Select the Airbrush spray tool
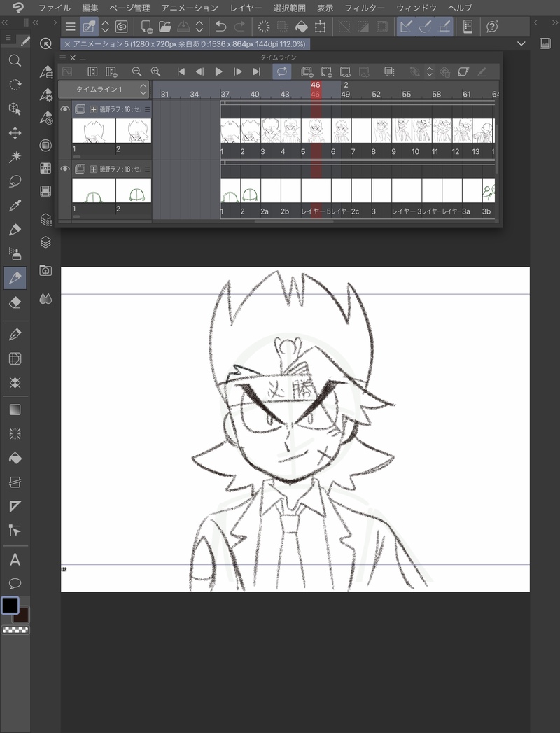Image resolution: width=560 pixels, height=733 pixels. [x=15, y=253]
